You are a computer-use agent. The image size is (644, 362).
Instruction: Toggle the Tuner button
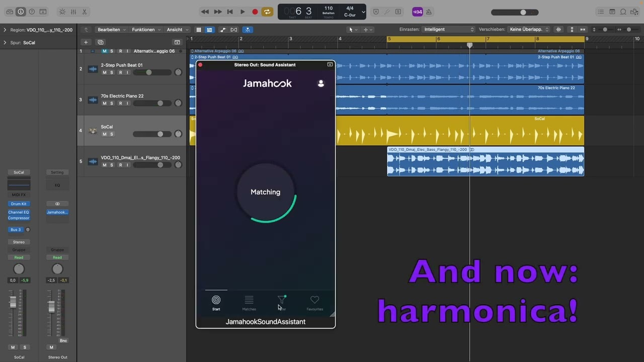[x=387, y=12]
